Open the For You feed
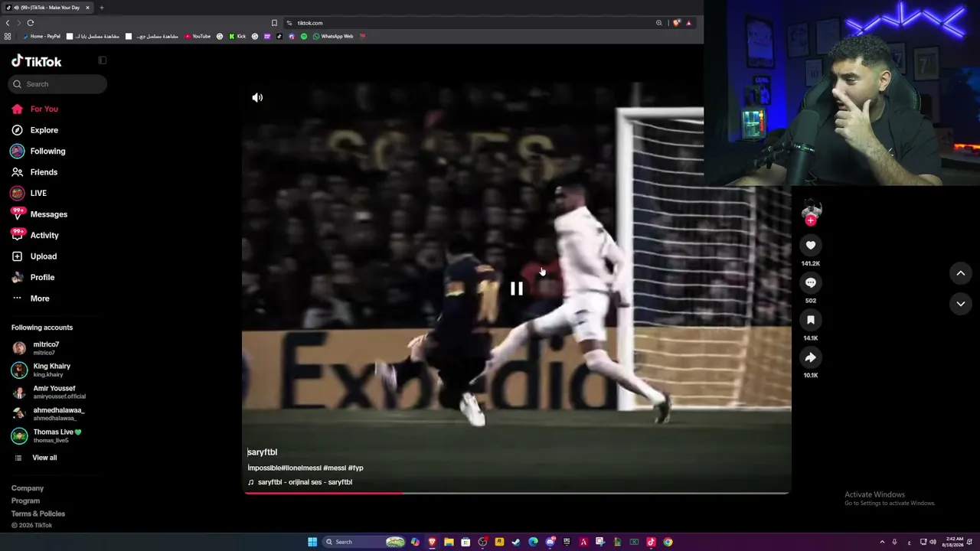The width and height of the screenshot is (980, 551). point(34,109)
